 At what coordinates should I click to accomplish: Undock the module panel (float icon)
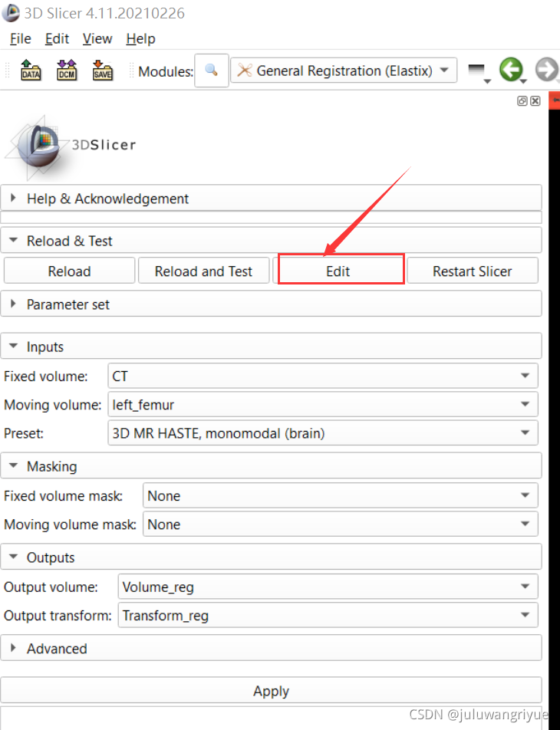(522, 101)
